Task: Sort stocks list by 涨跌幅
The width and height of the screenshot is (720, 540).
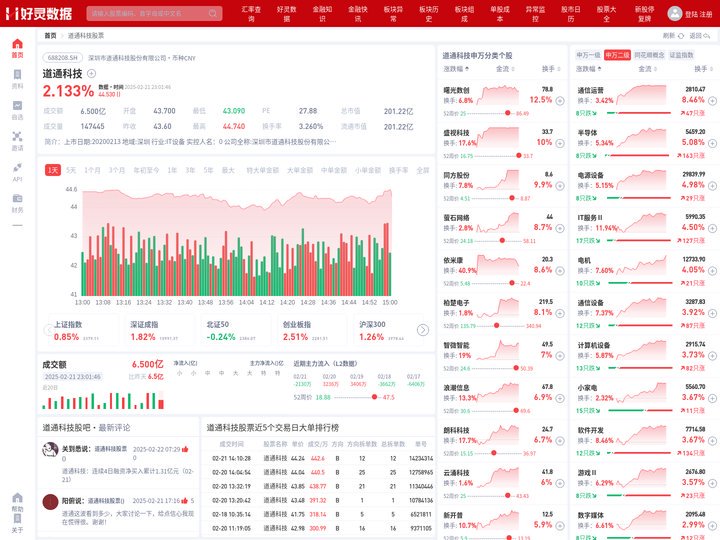Action: click(x=456, y=69)
